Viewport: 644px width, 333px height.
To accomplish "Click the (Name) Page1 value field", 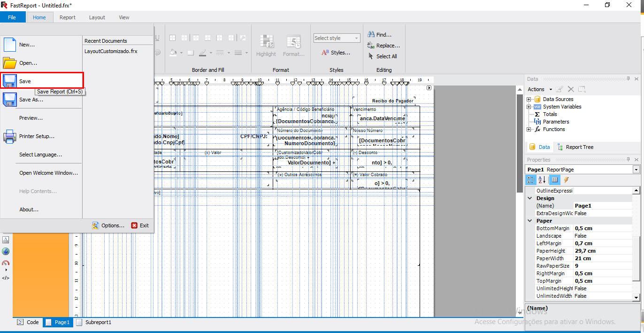I will (603, 206).
